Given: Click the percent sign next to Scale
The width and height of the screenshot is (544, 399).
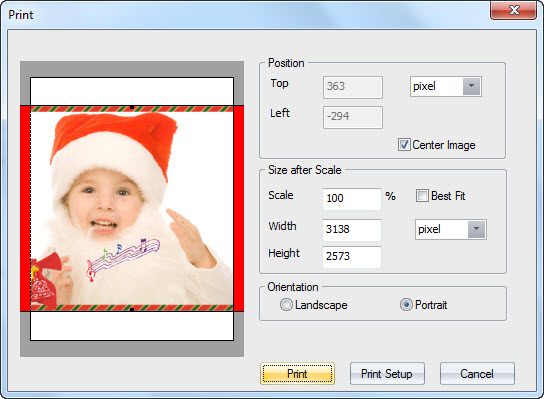Looking at the screenshot, I should [x=390, y=196].
